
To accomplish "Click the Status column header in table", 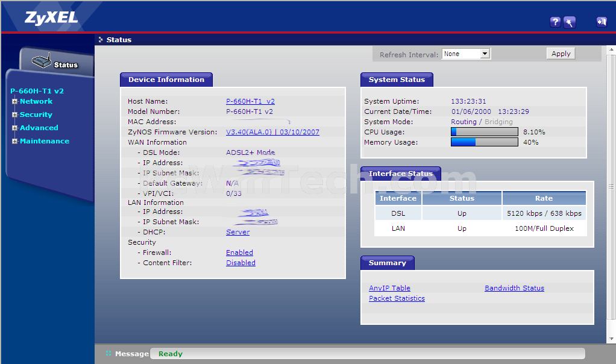I will pyautogui.click(x=462, y=198).
